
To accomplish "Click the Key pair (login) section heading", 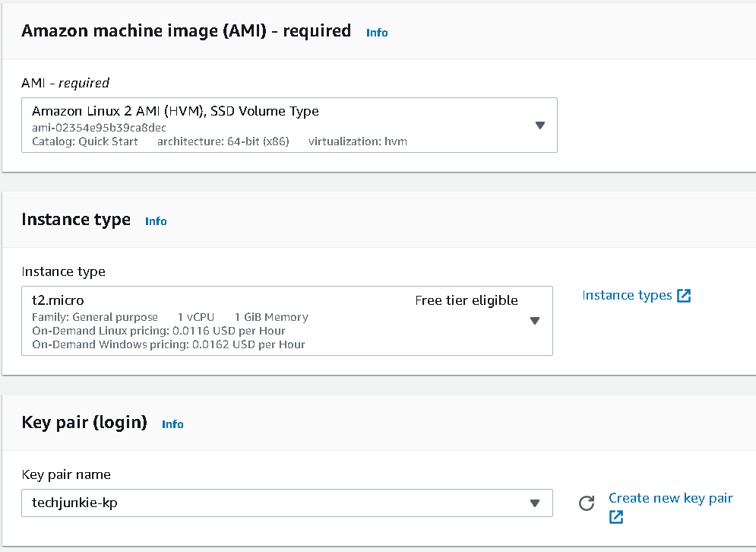I will 84,422.
